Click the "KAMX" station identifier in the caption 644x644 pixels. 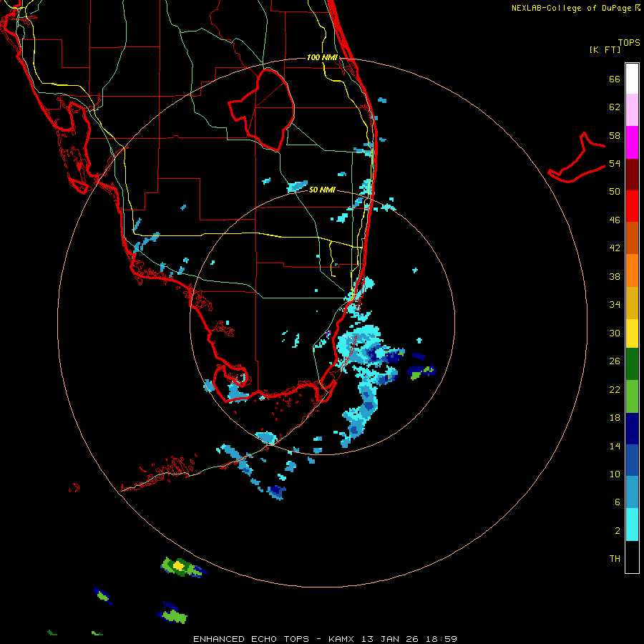pos(342,639)
